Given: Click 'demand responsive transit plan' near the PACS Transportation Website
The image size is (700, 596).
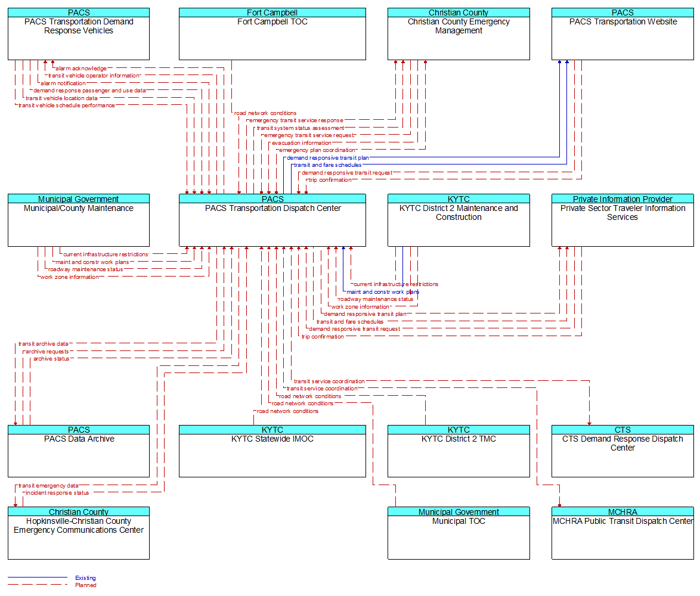Looking at the screenshot, I should (328, 158).
